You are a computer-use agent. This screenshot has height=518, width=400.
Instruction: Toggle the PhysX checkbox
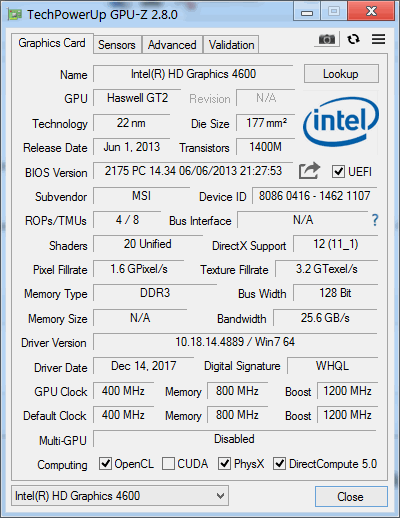(224, 464)
